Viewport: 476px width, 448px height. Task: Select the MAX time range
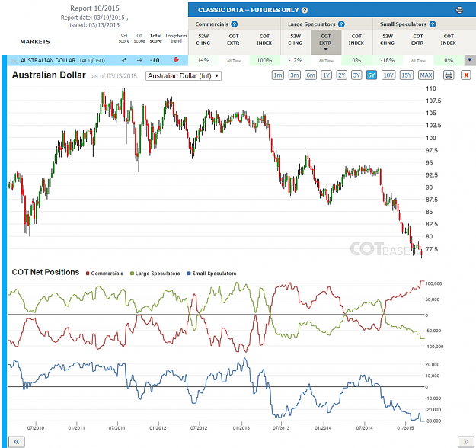[x=426, y=75]
